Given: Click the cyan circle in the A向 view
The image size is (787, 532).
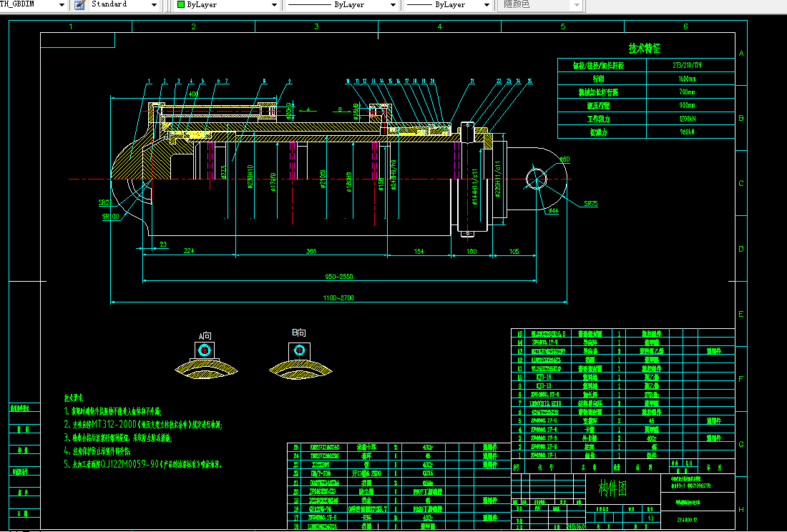Looking at the screenshot, I should [205, 350].
